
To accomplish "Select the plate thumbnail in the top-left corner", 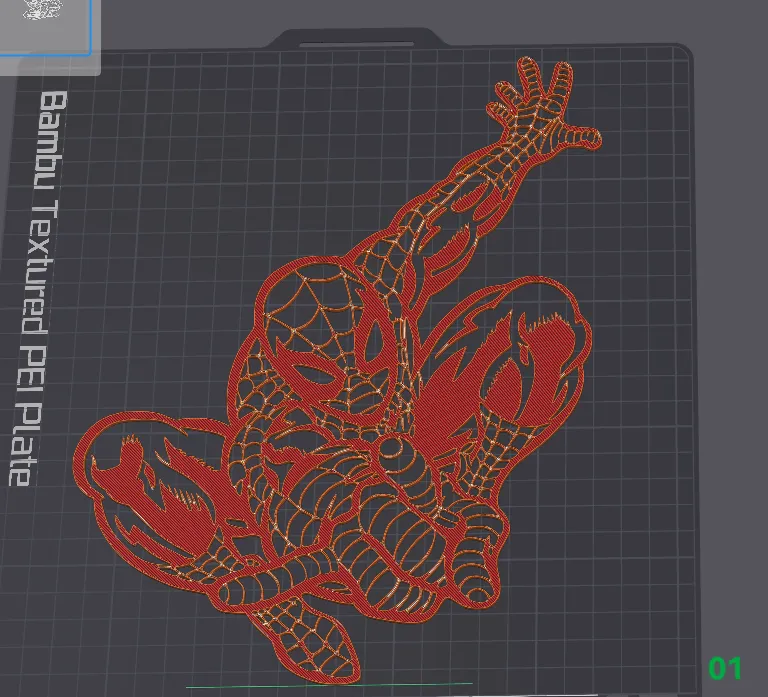I will pos(45,26).
